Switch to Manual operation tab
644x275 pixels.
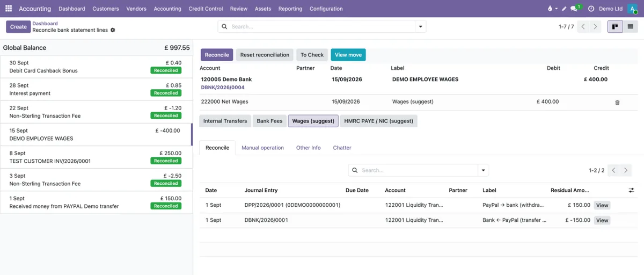point(262,148)
